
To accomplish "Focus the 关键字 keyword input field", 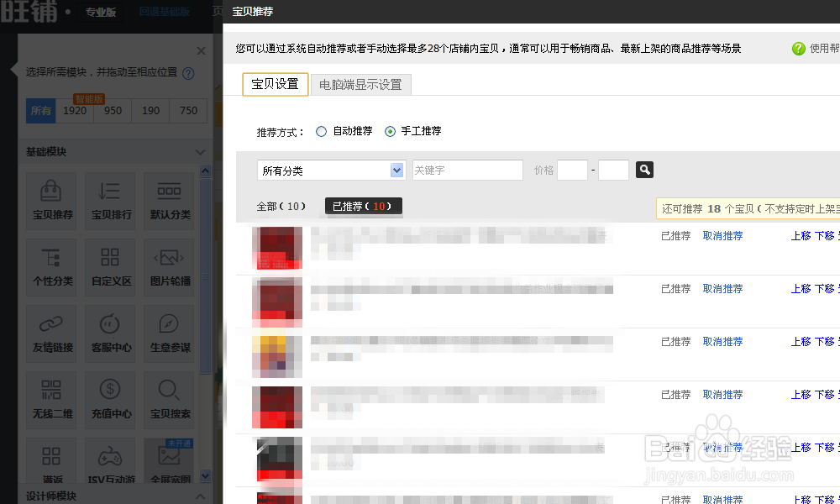I will pos(468,171).
